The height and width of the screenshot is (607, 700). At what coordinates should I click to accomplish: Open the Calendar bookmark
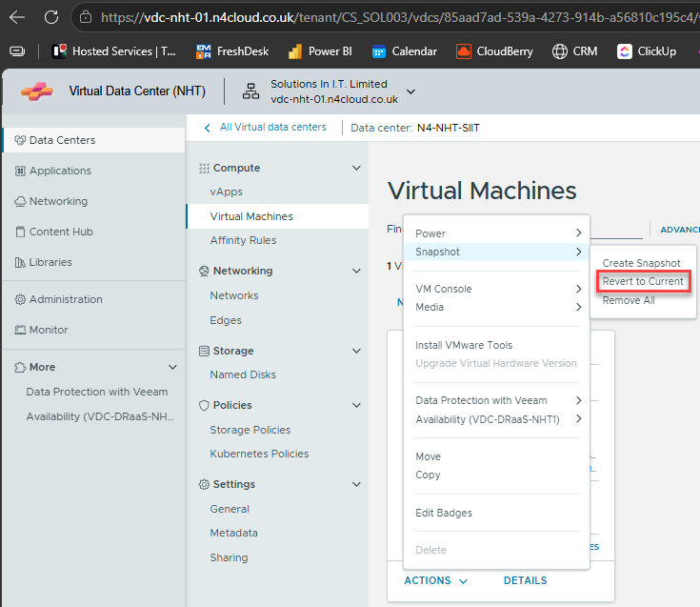405,51
